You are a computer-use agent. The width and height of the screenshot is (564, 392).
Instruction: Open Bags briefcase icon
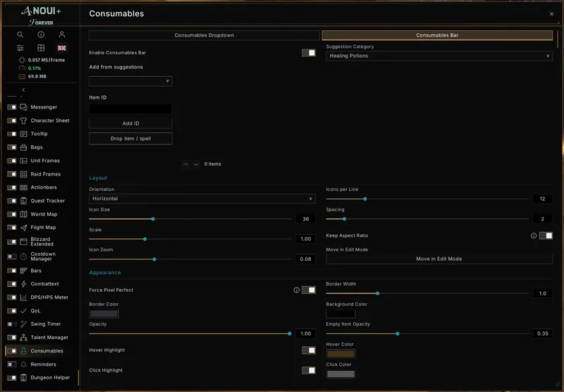tap(23, 147)
